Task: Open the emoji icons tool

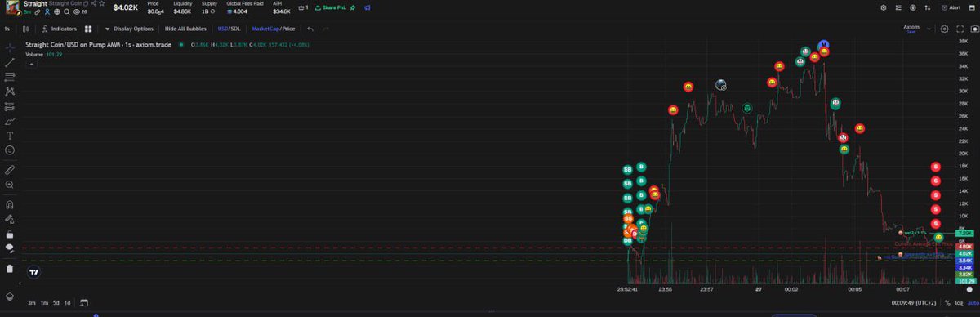Action: pyautogui.click(x=10, y=150)
